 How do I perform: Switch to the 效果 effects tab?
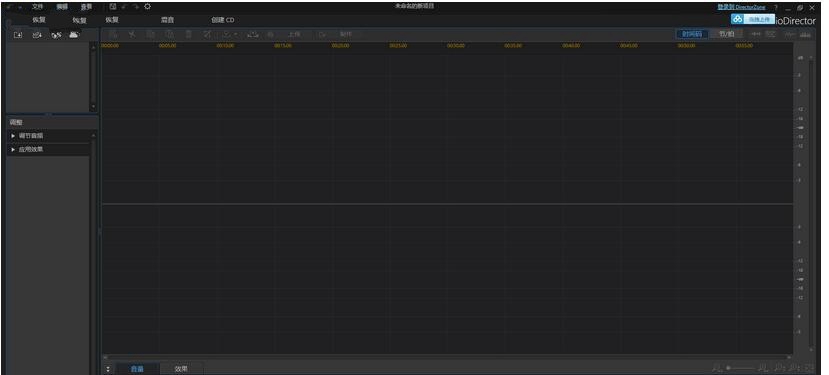pos(181,369)
